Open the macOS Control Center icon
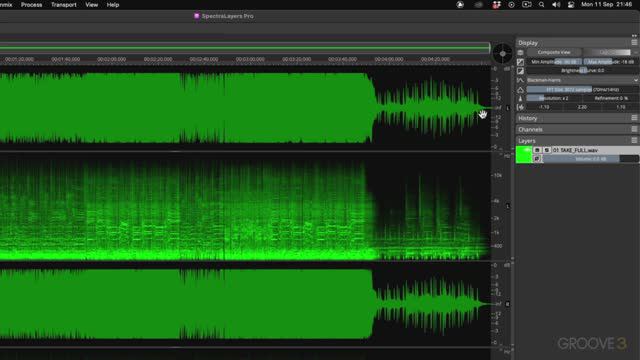This screenshot has width=640, height=360. click(x=571, y=5)
